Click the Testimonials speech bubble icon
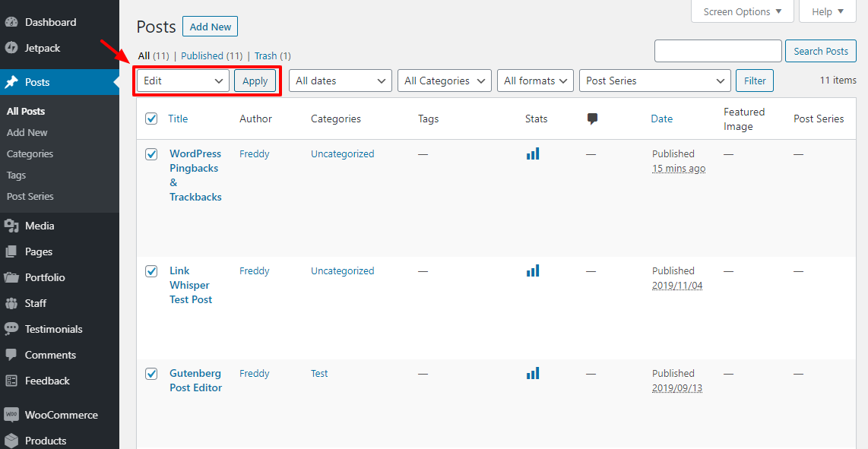Image resolution: width=868 pixels, height=449 pixels. [x=11, y=329]
